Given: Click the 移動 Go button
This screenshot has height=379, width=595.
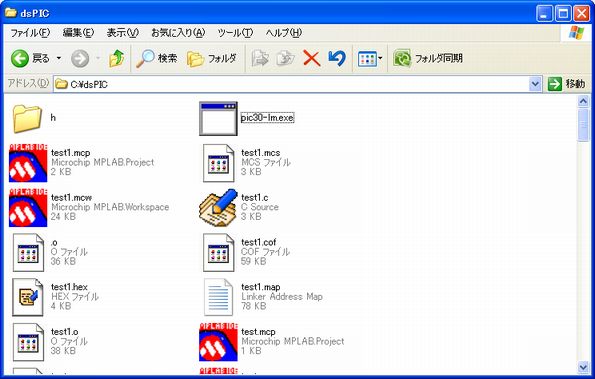Looking at the screenshot, I should click(x=566, y=84).
